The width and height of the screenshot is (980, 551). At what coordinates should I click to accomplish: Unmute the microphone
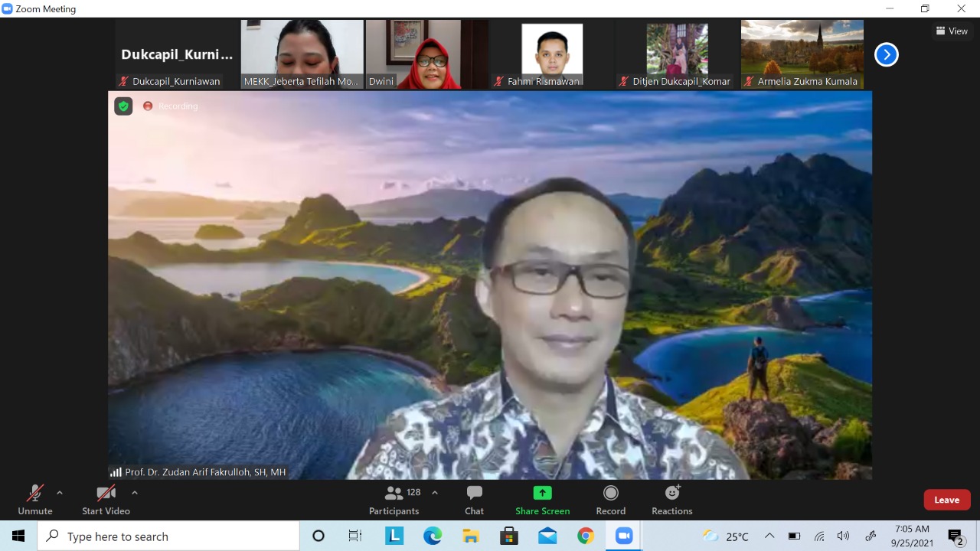pyautogui.click(x=35, y=500)
